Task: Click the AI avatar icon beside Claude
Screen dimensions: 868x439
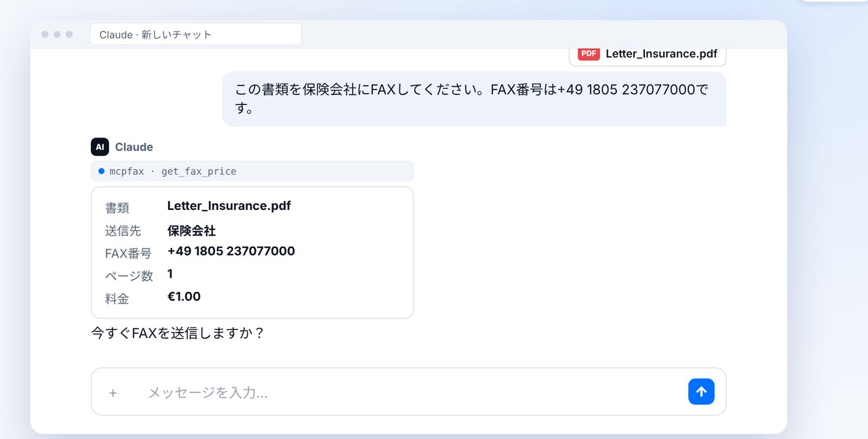Action: point(100,147)
